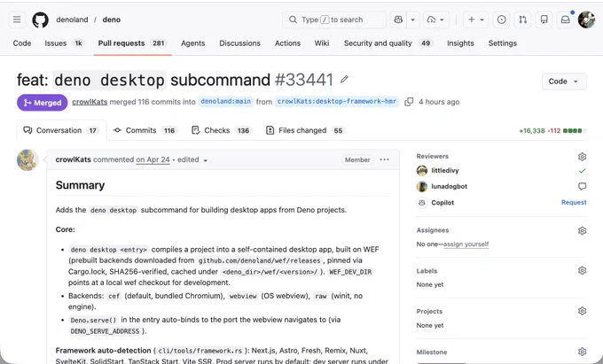Click the assign yourself link

pyautogui.click(x=466, y=244)
